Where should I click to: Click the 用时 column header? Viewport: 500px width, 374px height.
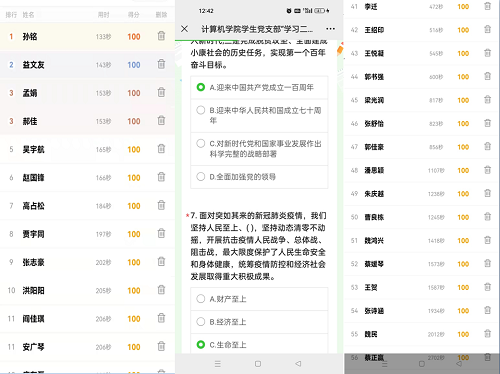103,15
